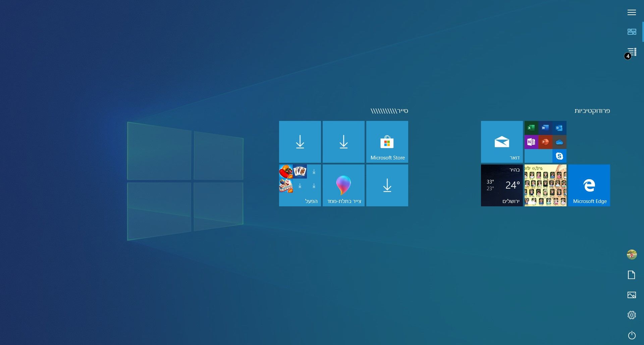Click the Candy Crush Friends icon
The height and width of the screenshot is (345, 644).
(286, 186)
